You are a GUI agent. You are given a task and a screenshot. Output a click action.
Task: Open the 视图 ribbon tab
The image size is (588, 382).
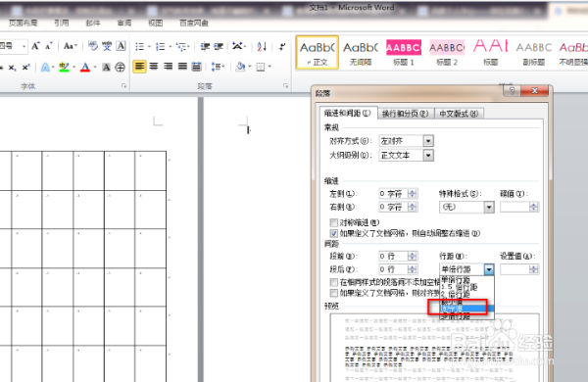[155, 24]
